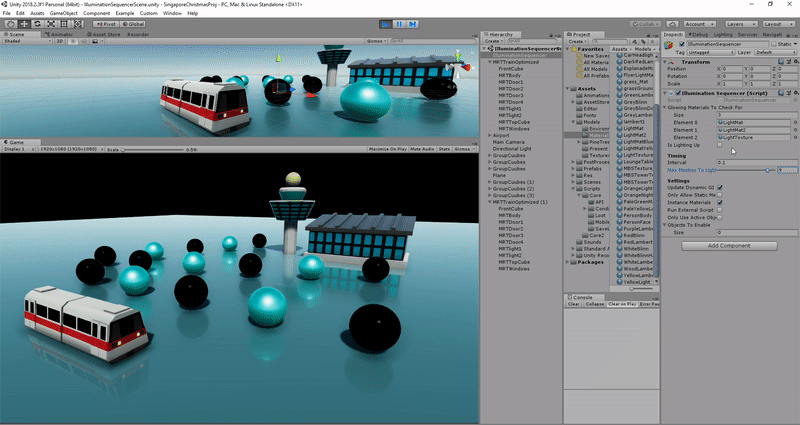Image resolution: width=800 pixels, height=425 pixels.
Task: Click object picker for Element 2
Action: click(795, 137)
